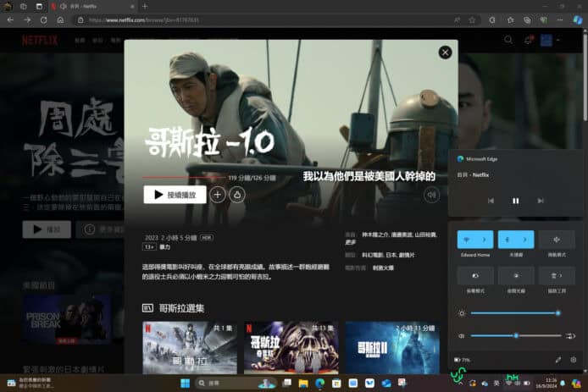Adjust the volume slider in quick settings
Image resolution: width=588 pixels, height=392 pixels.
[515, 335]
